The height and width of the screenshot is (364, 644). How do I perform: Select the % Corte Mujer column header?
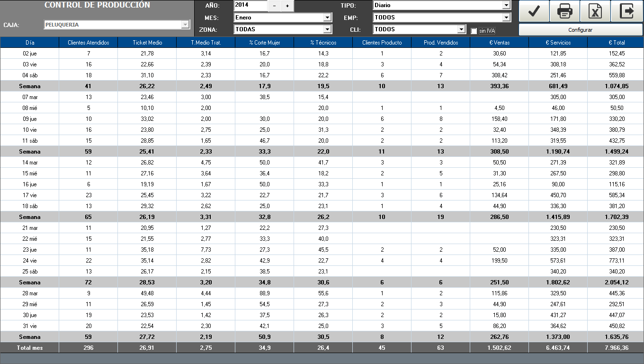coord(265,43)
